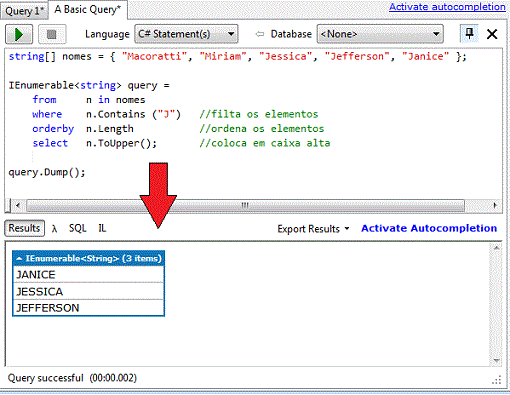Switch to the SQL output tab
510x395 pixels.
78,228
